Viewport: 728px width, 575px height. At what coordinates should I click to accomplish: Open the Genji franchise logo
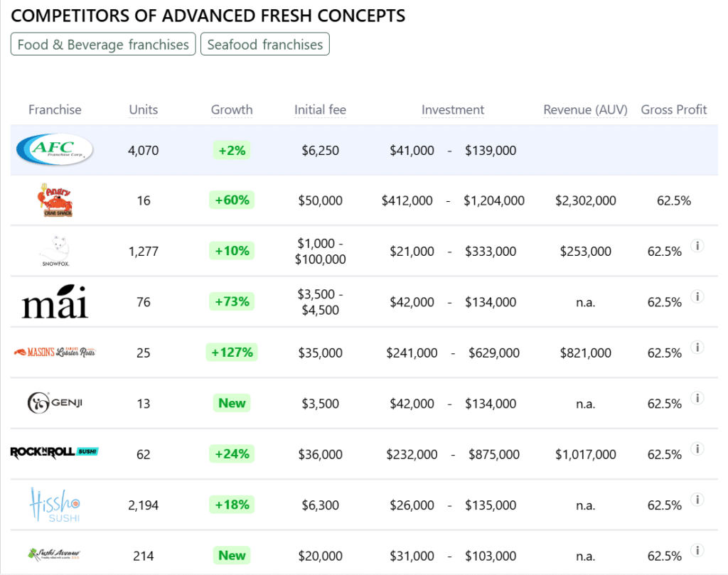click(x=55, y=403)
